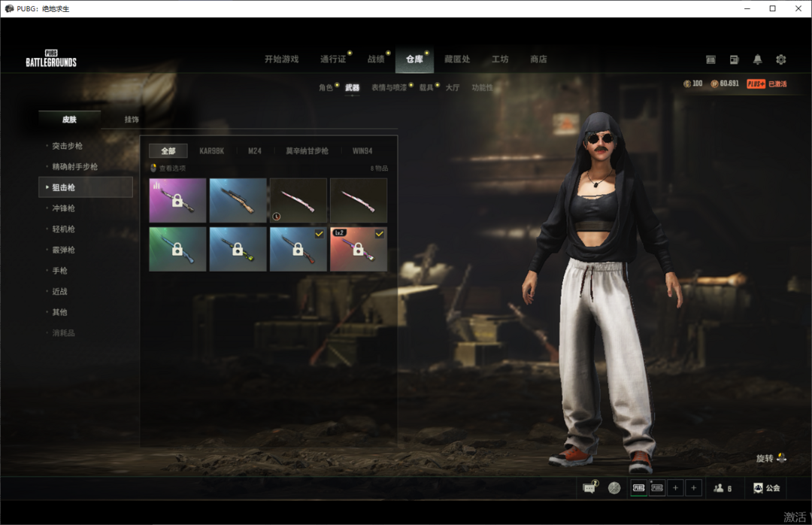812x525 pixels.
Task: Click the 已激活 activated status text
Action: (x=777, y=84)
